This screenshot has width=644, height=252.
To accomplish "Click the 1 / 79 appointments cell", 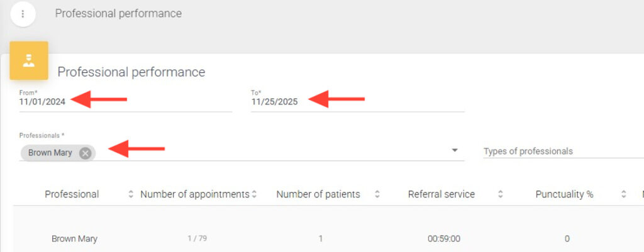I will [x=197, y=239].
